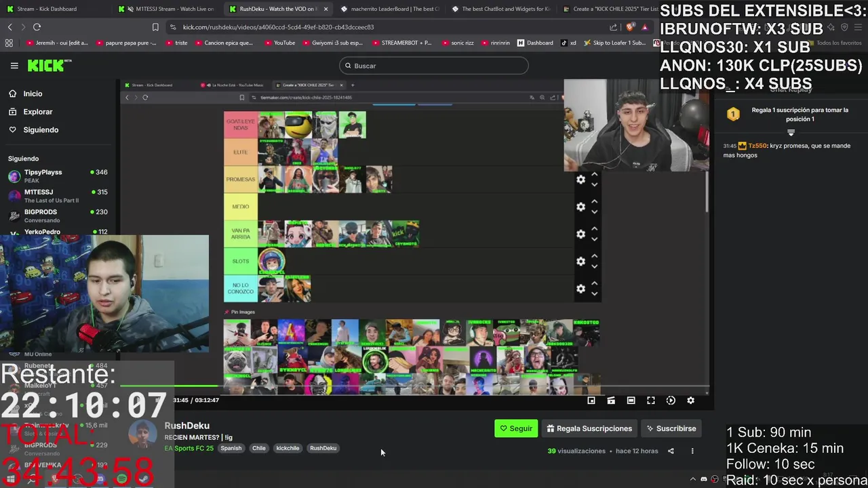Click the RushDeku channel avatar
The height and width of the screenshot is (488, 868).
tap(142, 434)
